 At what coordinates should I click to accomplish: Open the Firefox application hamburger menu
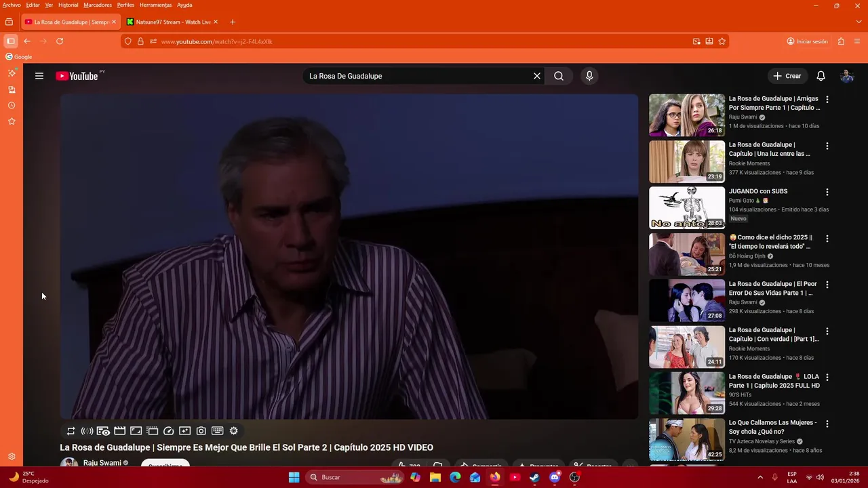857,41
